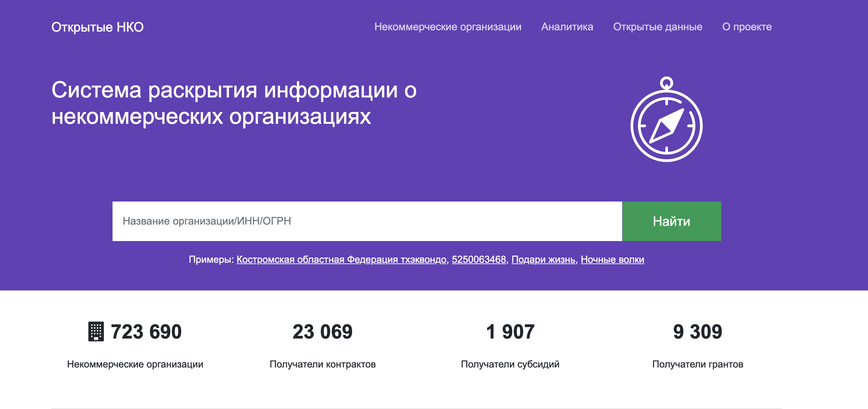This screenshot has width=868, height=409.
Task: Click the Некоммерческие организации statistic label
Action: point(135,364)
